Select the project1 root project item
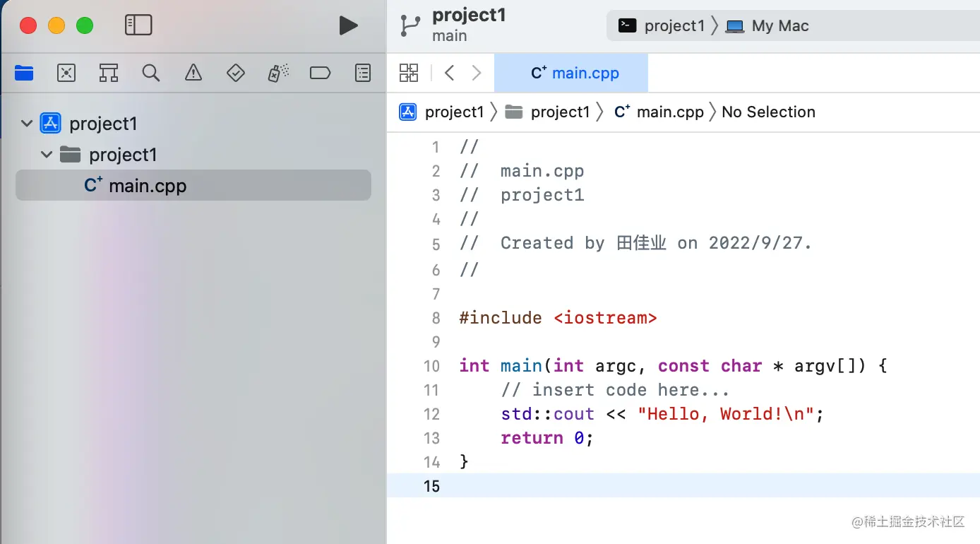Screen dimensions: 980x544 point(89,124)
